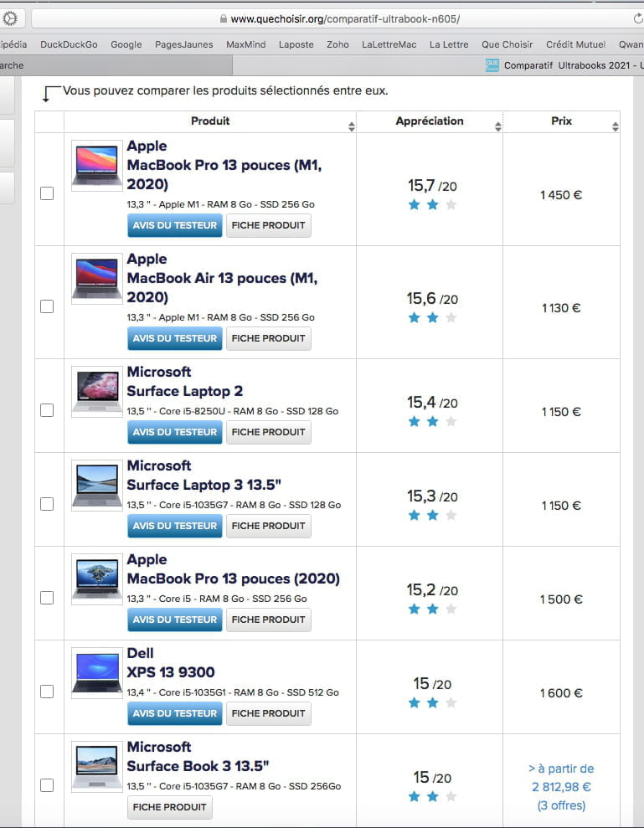The height and width of the screenshot is (828, 644).
Task: Open Fiche produit for Surface Laptop 3
Action: [268, 526]
